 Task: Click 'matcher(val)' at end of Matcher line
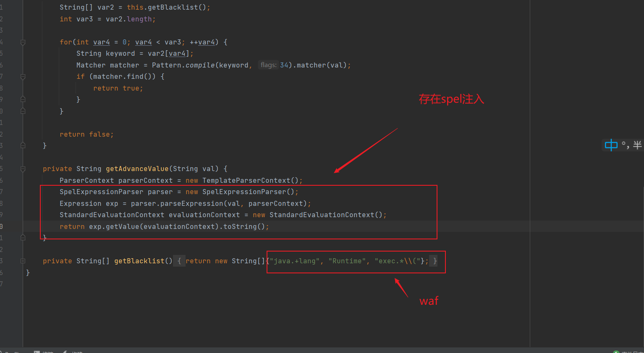[x=322, y=65]
